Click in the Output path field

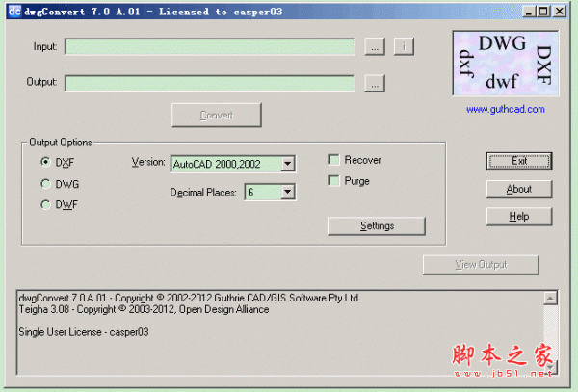click(x=210, y=83)
